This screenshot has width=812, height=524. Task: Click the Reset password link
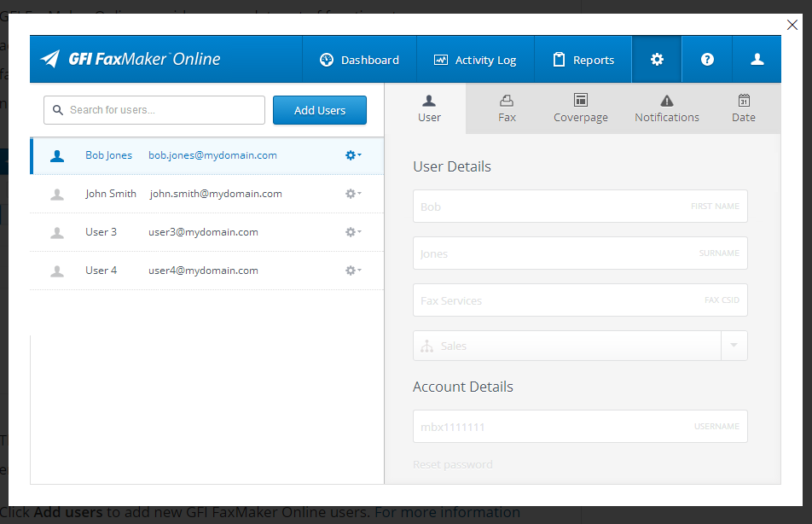[x=453, y=464]
